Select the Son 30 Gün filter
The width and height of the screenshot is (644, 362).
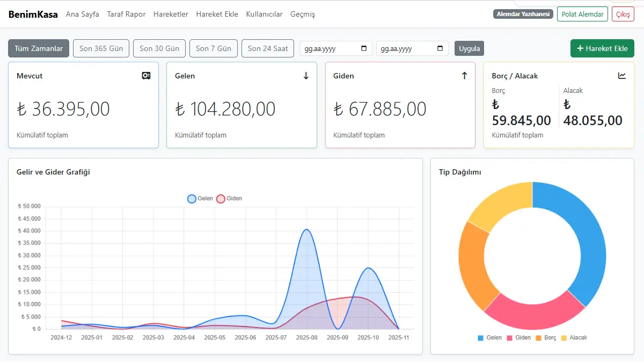[x=159, y=48]
